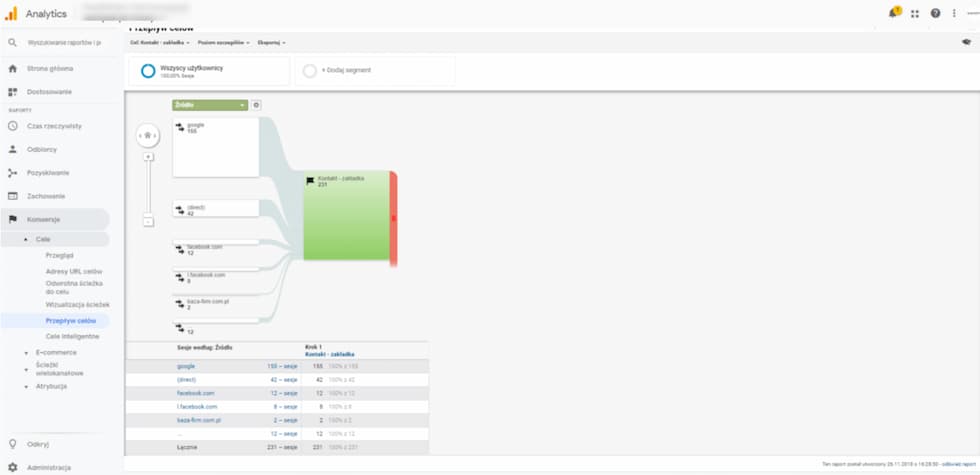980x475 pixels.
Task: Click the Administracja gear icon
Action: coord(12,467)
